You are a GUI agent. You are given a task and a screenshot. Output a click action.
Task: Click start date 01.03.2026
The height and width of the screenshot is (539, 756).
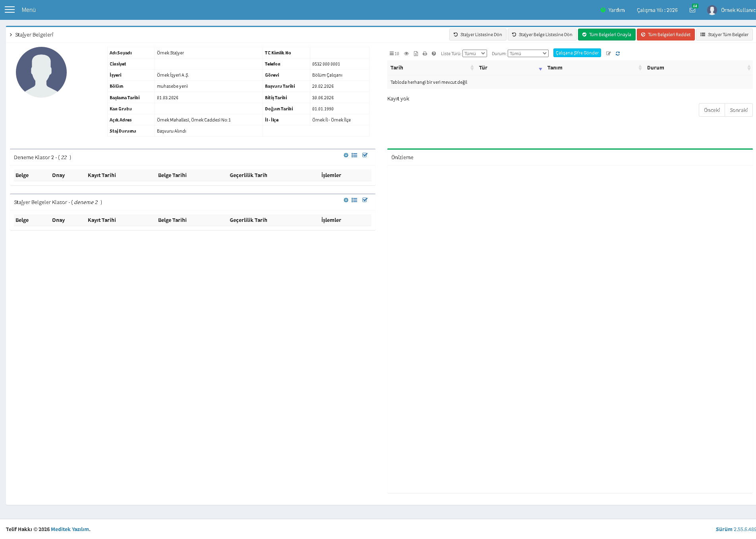point(168,98)
